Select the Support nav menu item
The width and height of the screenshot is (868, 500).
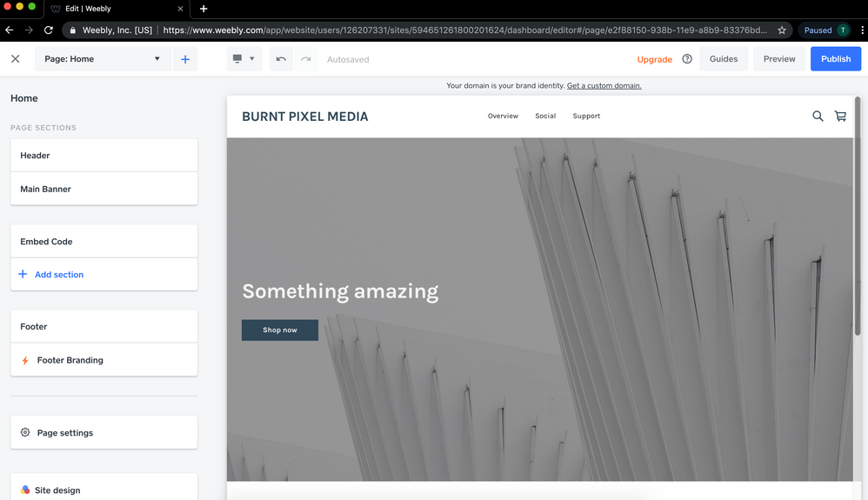[x=586, y=116]
